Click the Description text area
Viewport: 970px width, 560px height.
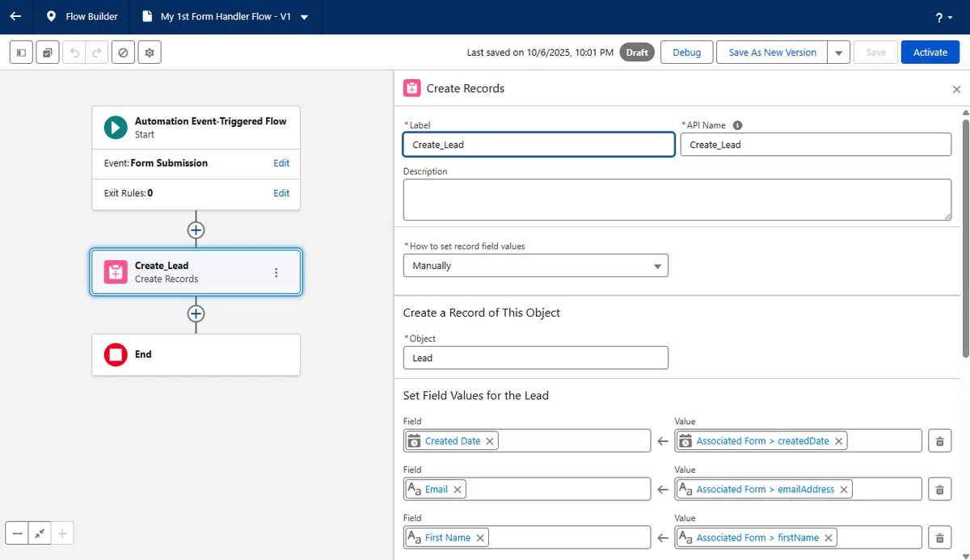677,200
